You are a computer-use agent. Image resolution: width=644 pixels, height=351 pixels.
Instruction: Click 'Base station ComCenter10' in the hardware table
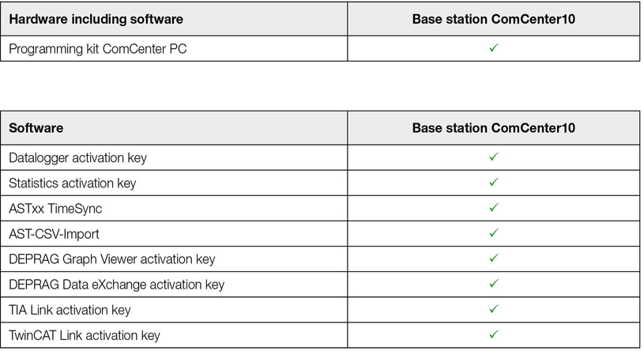click(493, 18)
